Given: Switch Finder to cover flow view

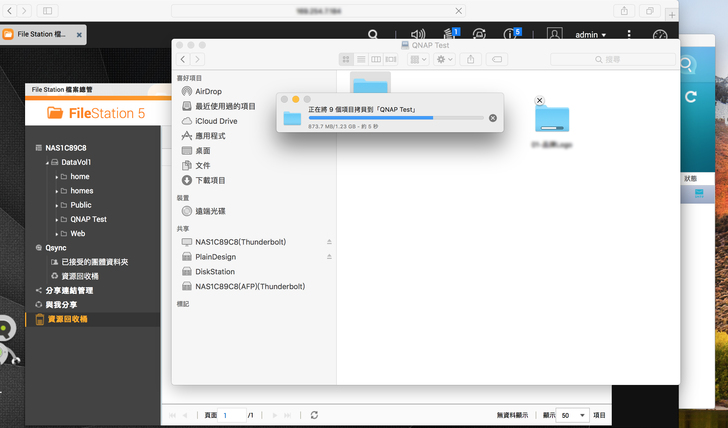Looking at the screenshot, I should coord(391,59).
